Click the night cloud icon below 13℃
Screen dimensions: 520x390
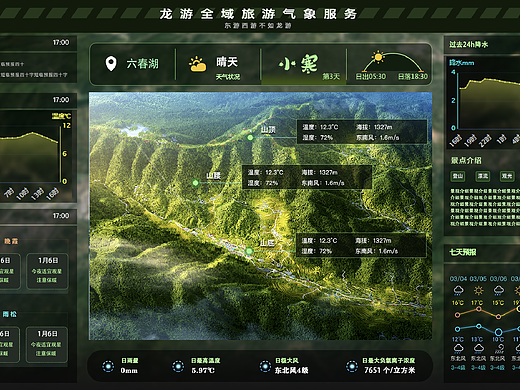[x=478, y=349]
